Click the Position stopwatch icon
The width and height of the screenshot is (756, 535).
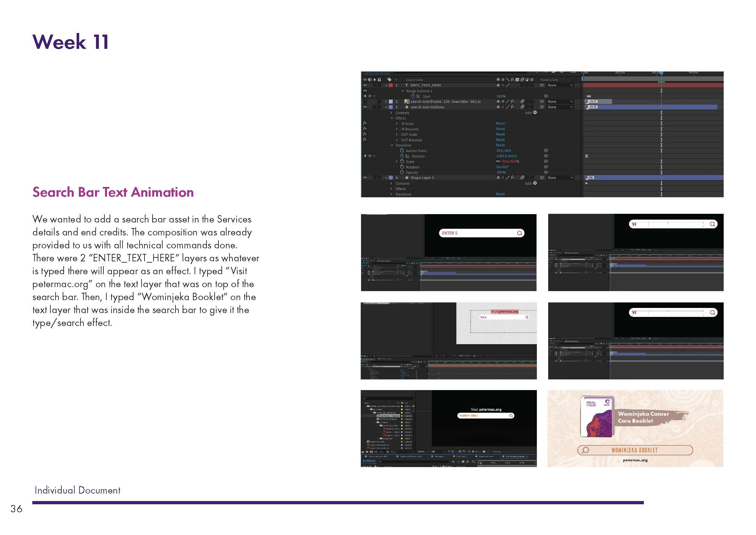(x=402, y=156)
